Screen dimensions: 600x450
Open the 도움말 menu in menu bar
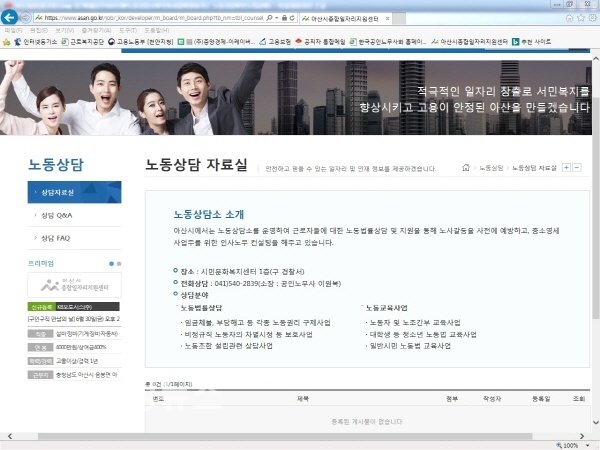point(156,30)
